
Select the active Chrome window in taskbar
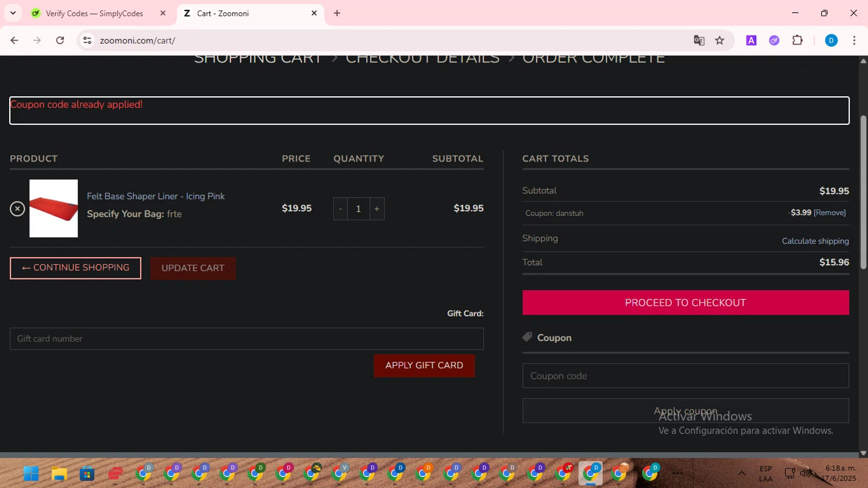(x=591, y=474)
